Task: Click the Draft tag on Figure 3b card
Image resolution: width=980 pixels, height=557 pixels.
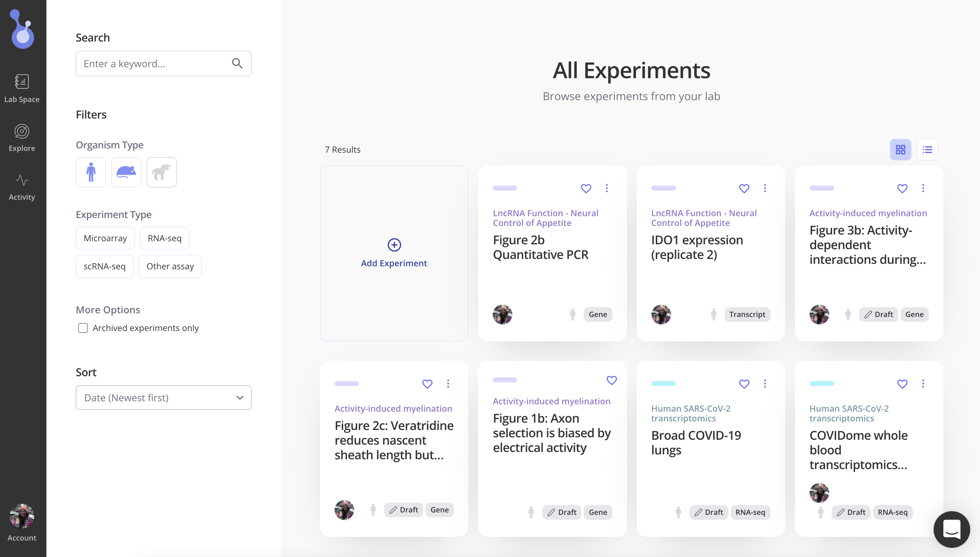Action: tap(878, 315)
